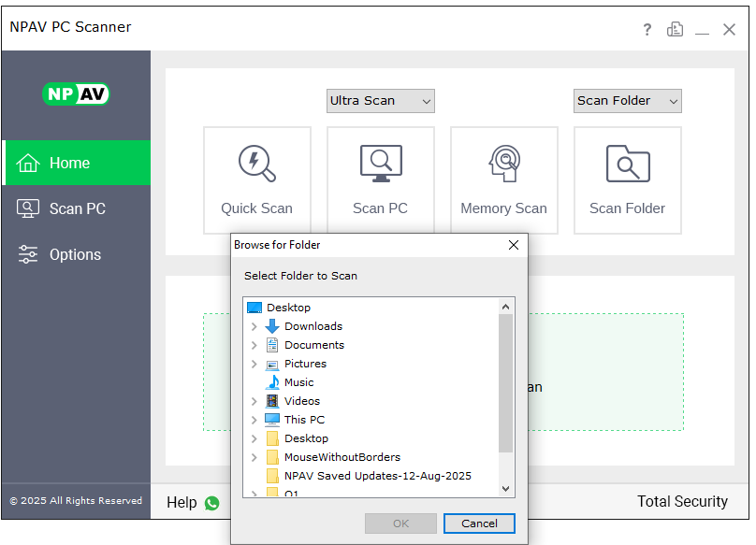Expand the MouseWithoutBorders folder
Viewport: 756px width, 545px height.
254,457
